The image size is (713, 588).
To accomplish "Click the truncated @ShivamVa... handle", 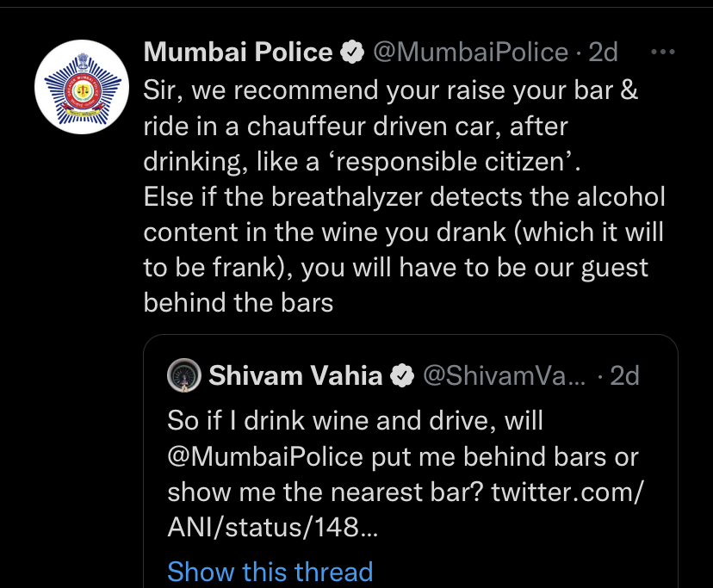I will [503, 375].
